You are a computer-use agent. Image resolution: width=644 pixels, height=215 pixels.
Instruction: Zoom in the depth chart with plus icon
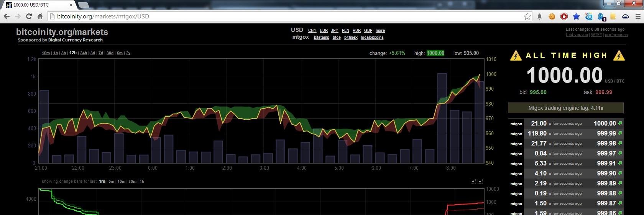[473, 181]
